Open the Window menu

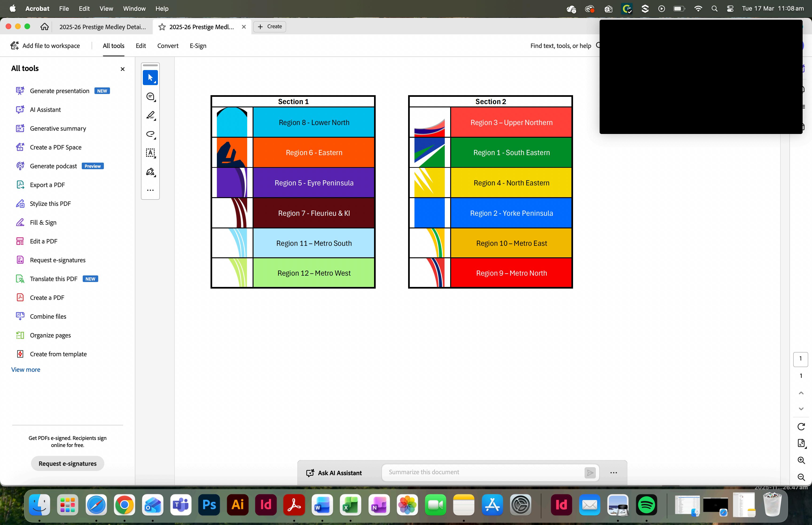(x=134, y=8)
